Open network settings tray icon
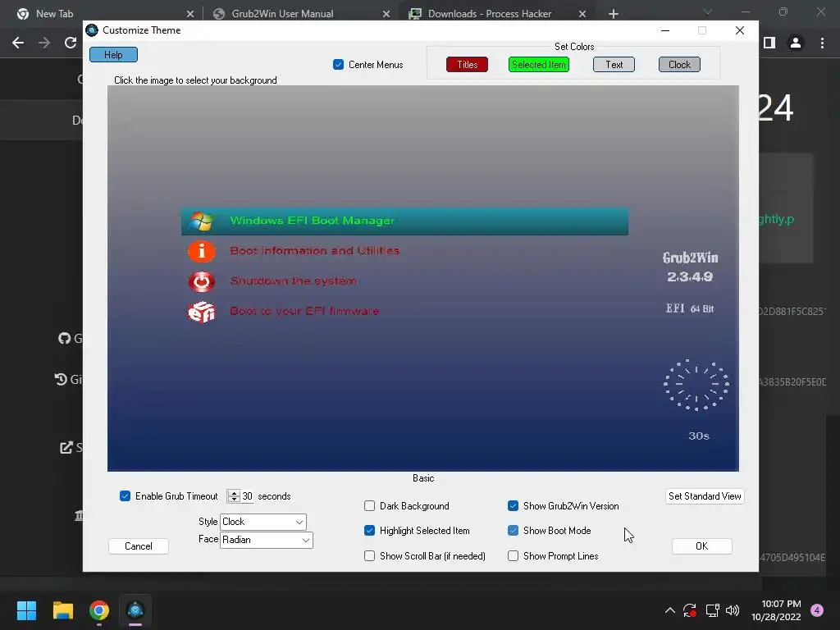Image resolution: width=840 pixels, height=630 pixels. point(712,610)
